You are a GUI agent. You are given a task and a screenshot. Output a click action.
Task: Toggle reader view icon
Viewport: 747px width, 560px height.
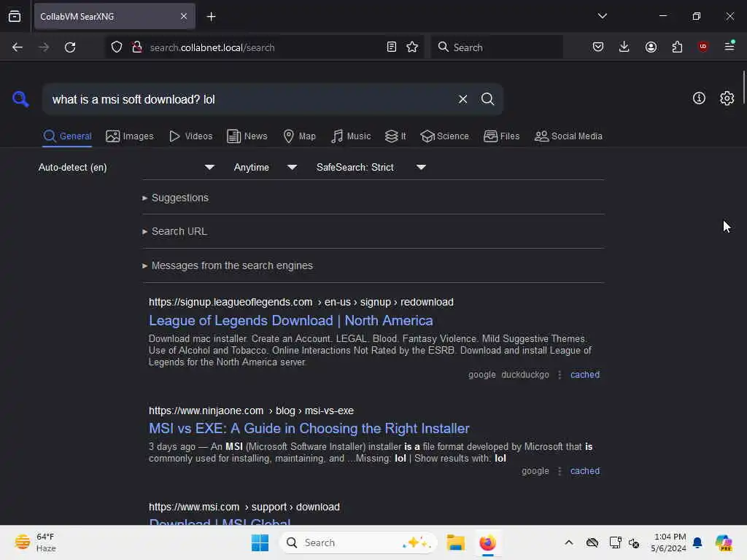(392, 47)
